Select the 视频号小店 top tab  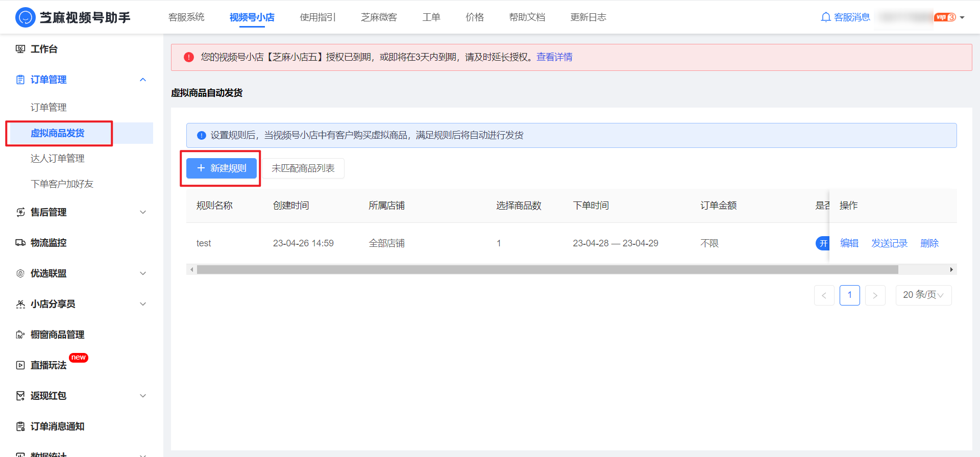click(252, 17)
